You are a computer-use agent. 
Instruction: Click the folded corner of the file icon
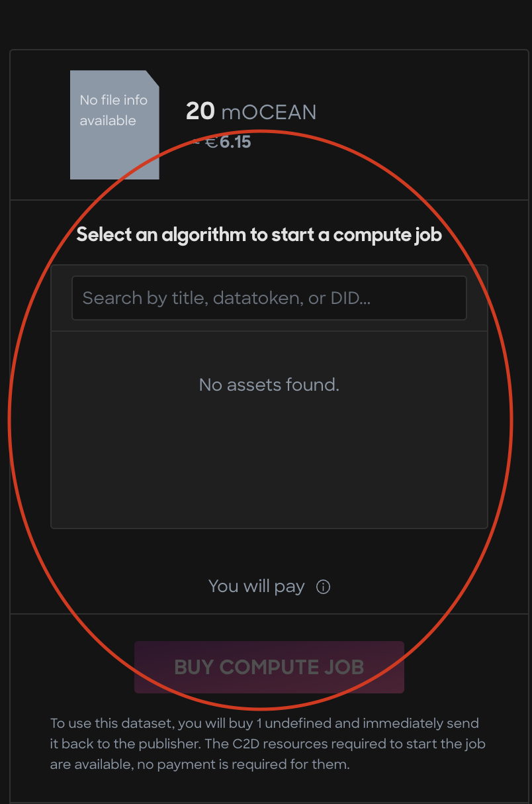[x=152, y=77]
